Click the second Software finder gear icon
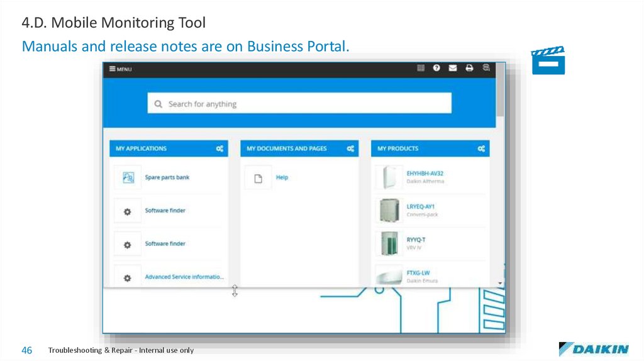The width and height of the screenshot is (644, 361). [x=127, y=245]
